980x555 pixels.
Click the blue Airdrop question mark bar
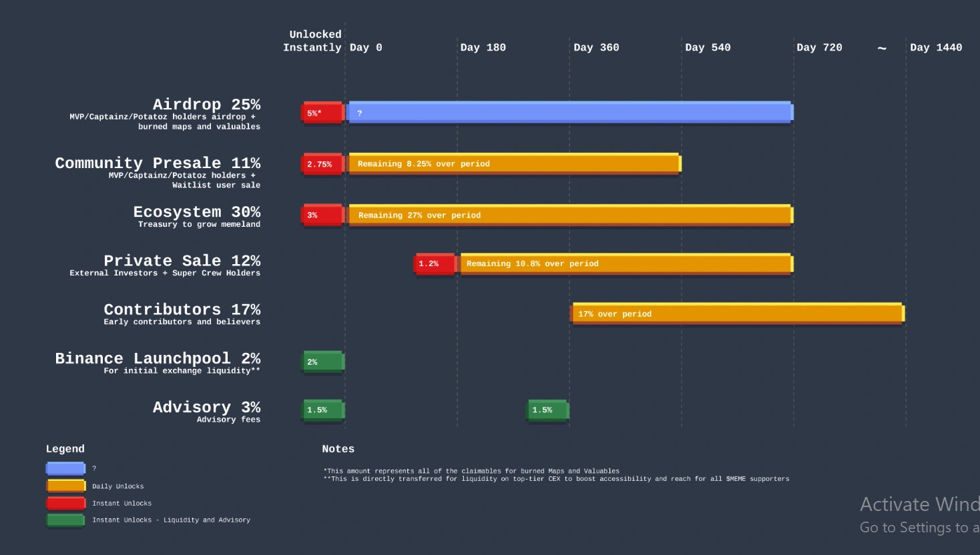pyautogui.click(x=570, y=113)
